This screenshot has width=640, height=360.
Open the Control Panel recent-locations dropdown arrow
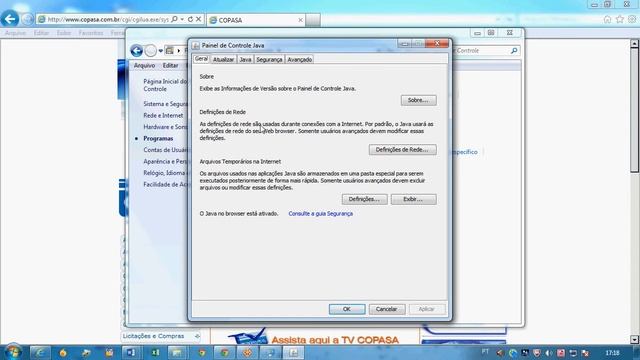pos(161,51)
